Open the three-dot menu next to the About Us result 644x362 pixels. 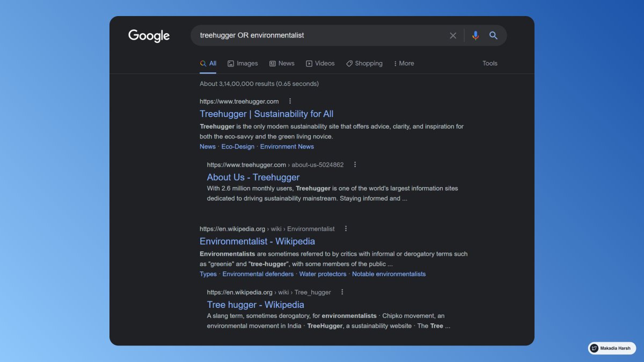pos(355,165)
